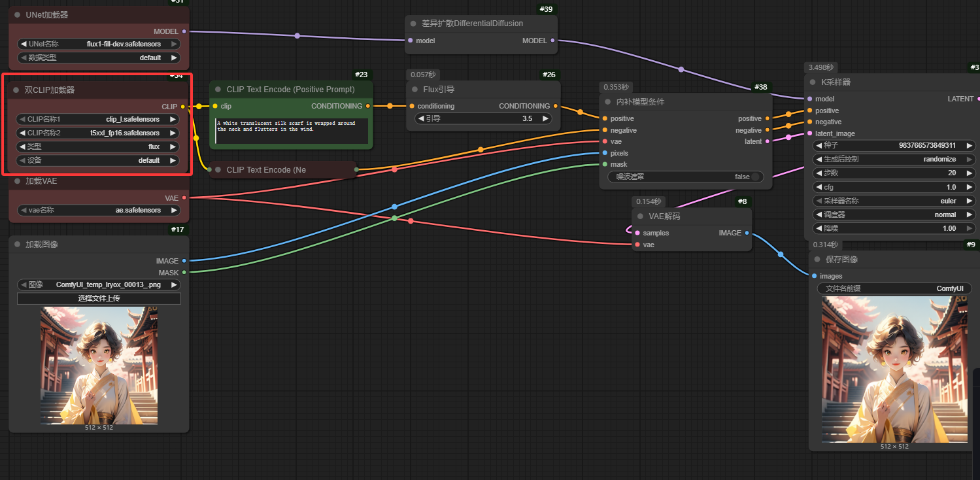The width and height of the screenshot is (980, 480).
Task: Open the vae名称 ae.safetensors selector
Action: click(98, 211)
